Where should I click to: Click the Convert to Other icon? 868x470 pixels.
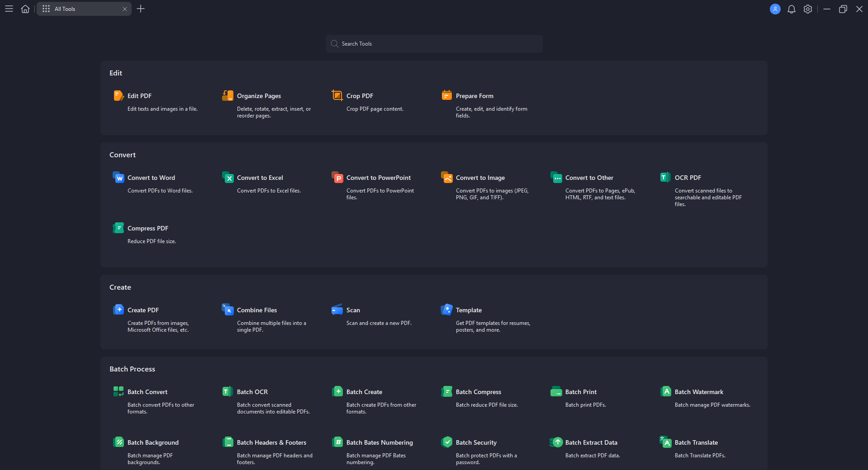(556, 177)
